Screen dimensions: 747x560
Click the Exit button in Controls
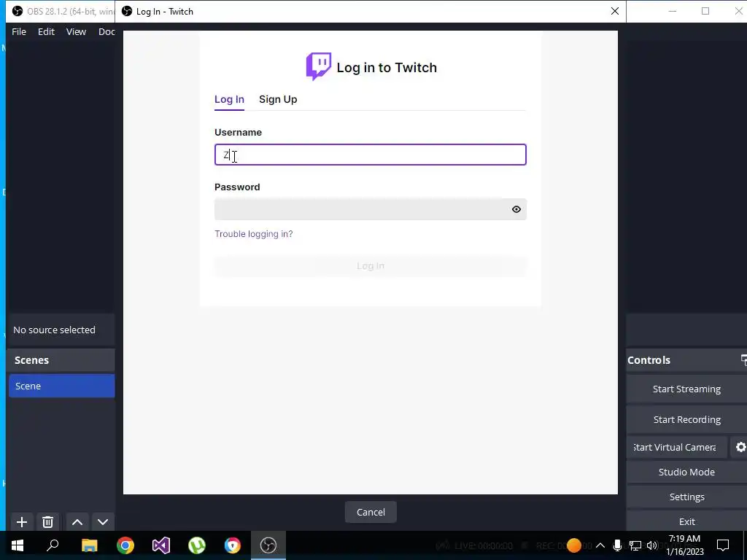[x=686, y=521]
